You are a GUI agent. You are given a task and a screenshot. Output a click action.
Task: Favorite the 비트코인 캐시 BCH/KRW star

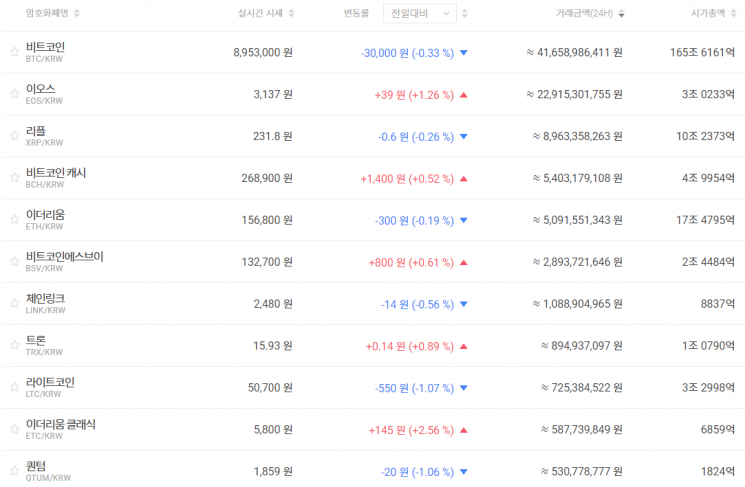[14, 177]
